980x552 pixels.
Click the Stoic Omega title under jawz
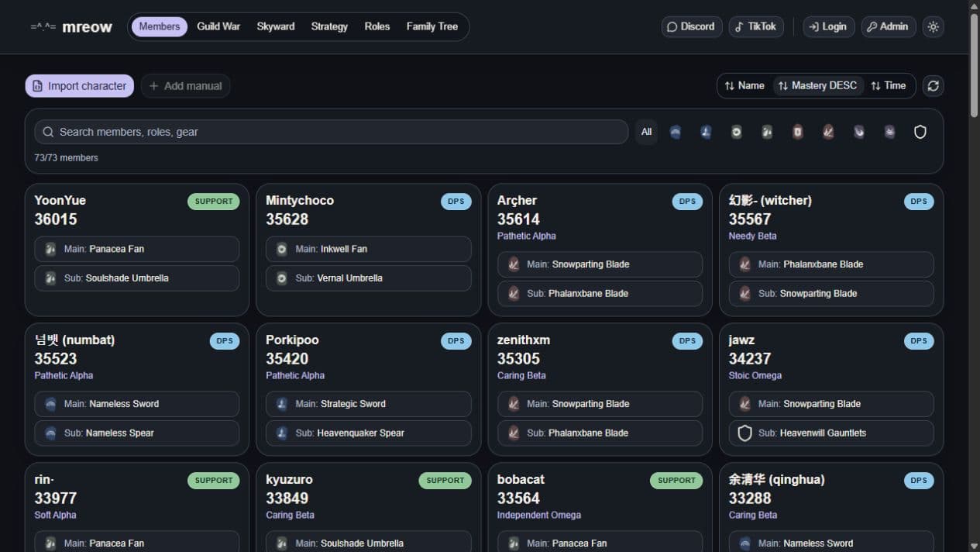(755, 376)
